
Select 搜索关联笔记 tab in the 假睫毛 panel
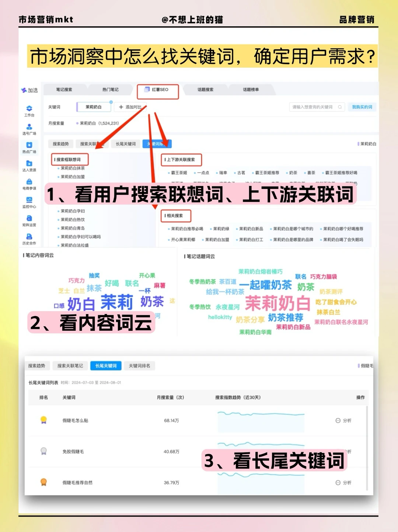click(70, 366)
